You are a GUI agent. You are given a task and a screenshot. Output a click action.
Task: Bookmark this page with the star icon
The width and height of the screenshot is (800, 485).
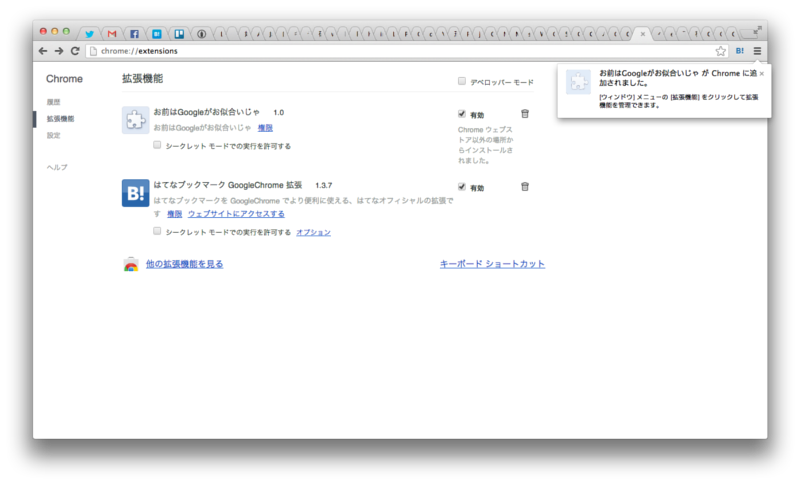pyautogui.click(x=720, y=51)
